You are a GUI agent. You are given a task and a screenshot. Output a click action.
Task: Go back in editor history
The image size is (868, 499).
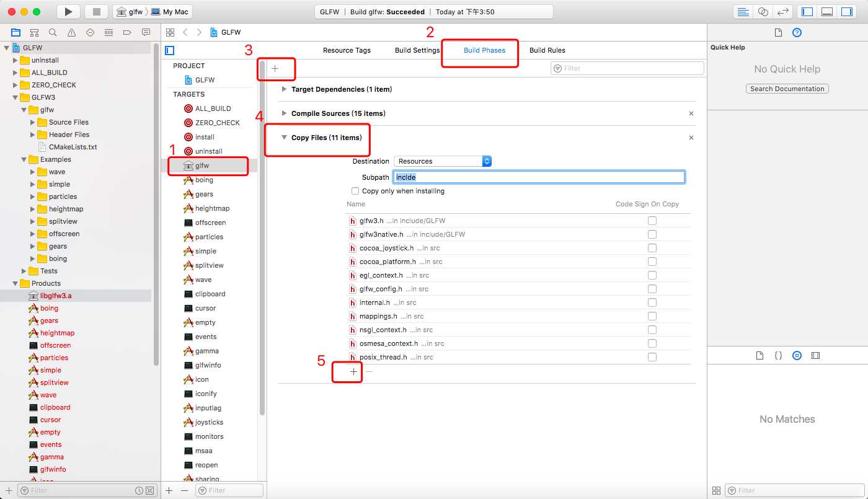coord(185,32)
